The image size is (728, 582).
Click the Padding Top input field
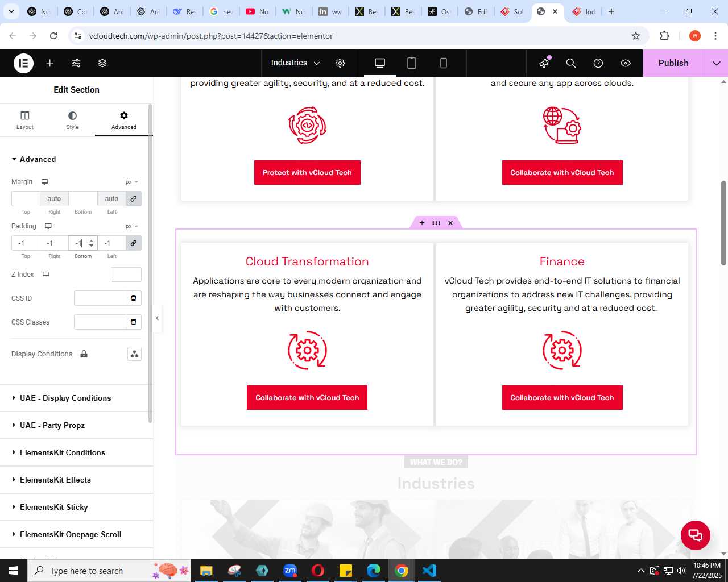(x=26, y=243)
